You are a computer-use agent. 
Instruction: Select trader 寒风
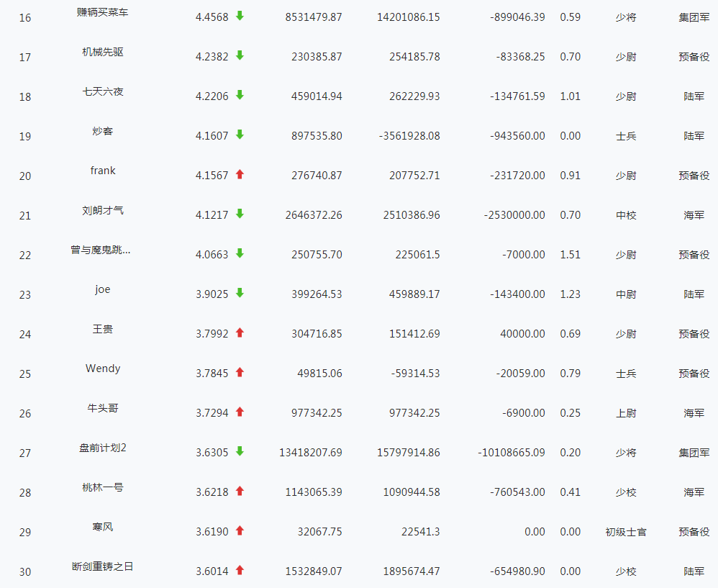point(103,527)
